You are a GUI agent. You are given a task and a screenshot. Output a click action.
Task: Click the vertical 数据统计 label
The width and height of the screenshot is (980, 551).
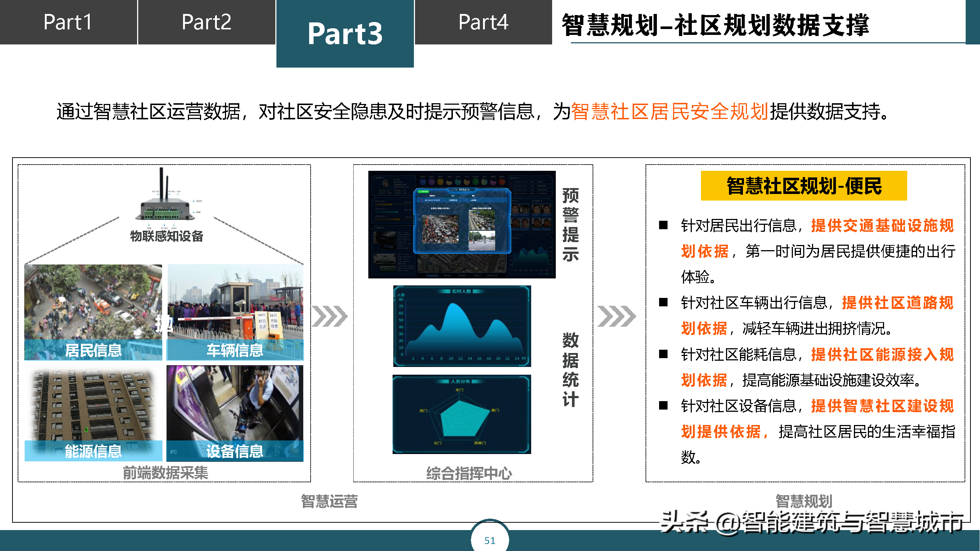click(570, 370)
